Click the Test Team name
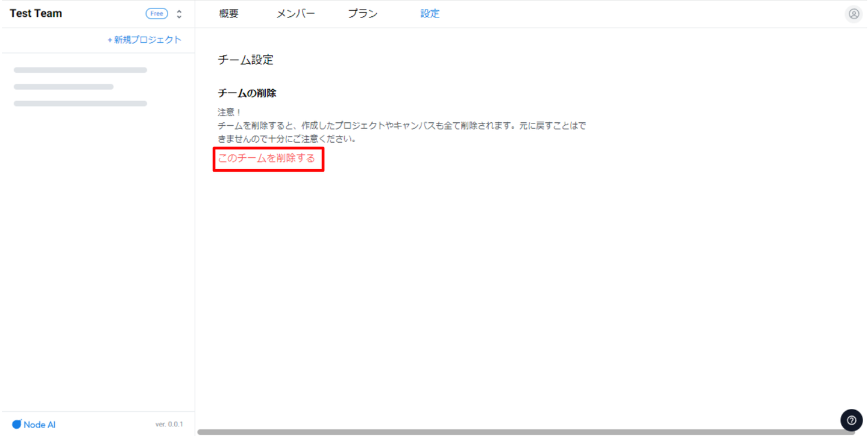This screenshot has width=868, height=436. pos(36,13)
